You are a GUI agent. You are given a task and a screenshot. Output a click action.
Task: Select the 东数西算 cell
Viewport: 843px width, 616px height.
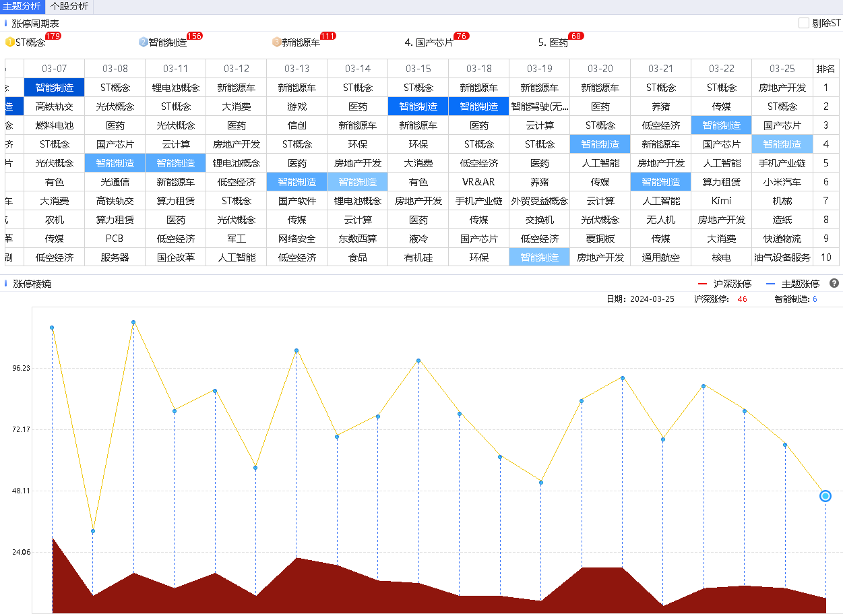(x=358, y=239)
